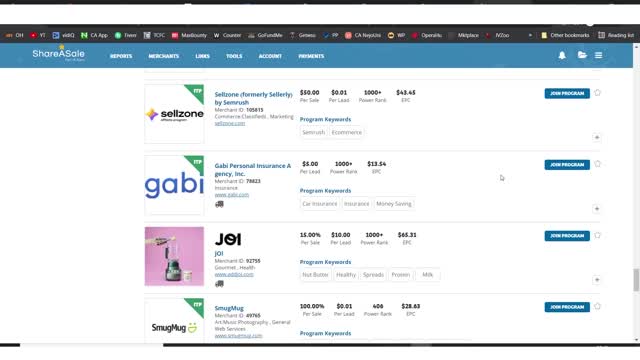Click the datafeed truck icon under Gabi
Image resolution: width=640 pixels, height=360 pixels.
(x=219, y=204)
